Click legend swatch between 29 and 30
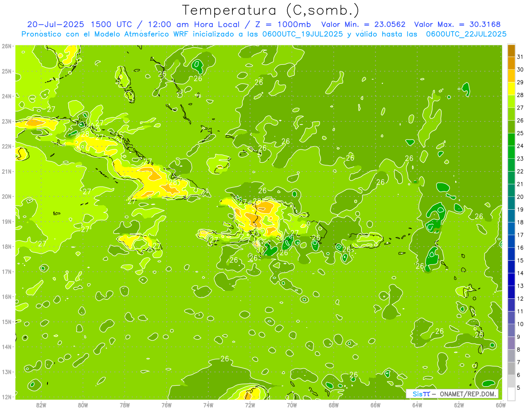Image resolution: width=532 pixels, height=411 pixels. [x=511, y=76]
